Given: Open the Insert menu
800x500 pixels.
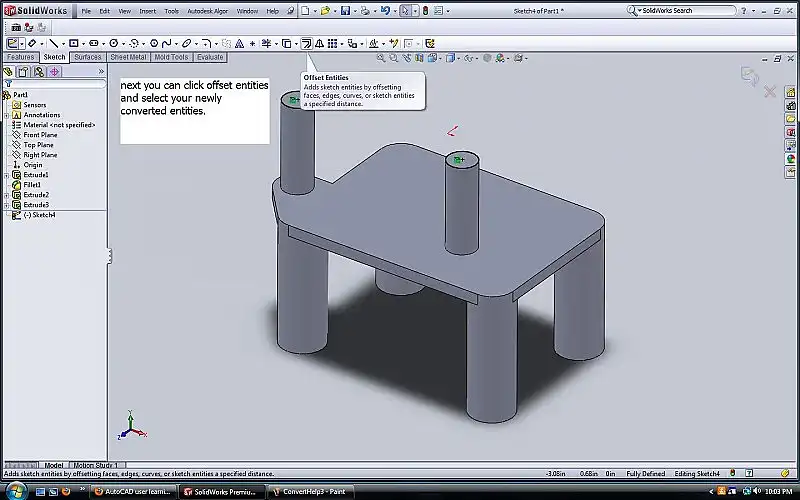Looking at the screenshot, I should (147, 11).
